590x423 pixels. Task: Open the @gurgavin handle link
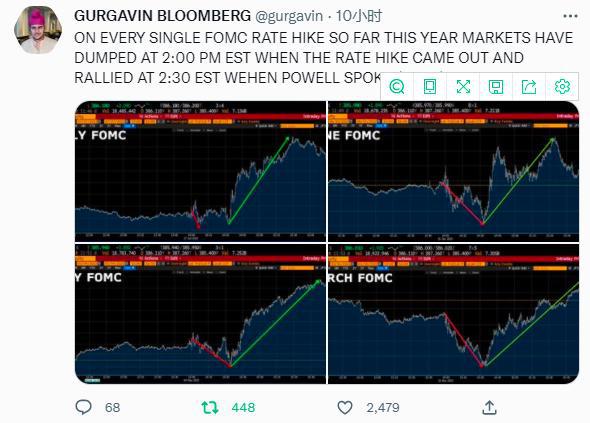click(289, 16)
